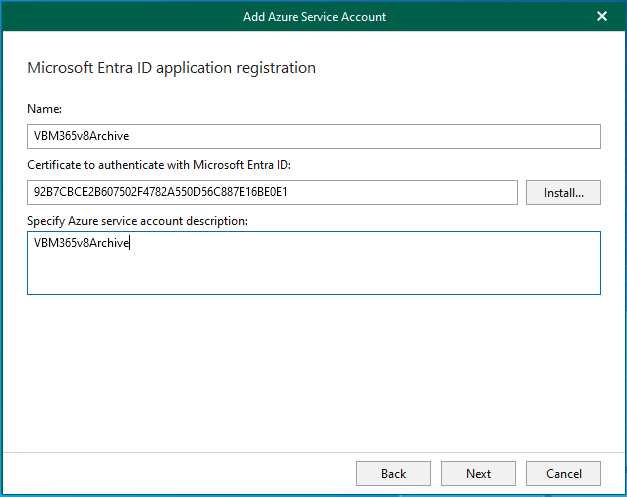Cancel the service account wizard
627x497 pixels.
coord(563,473)
